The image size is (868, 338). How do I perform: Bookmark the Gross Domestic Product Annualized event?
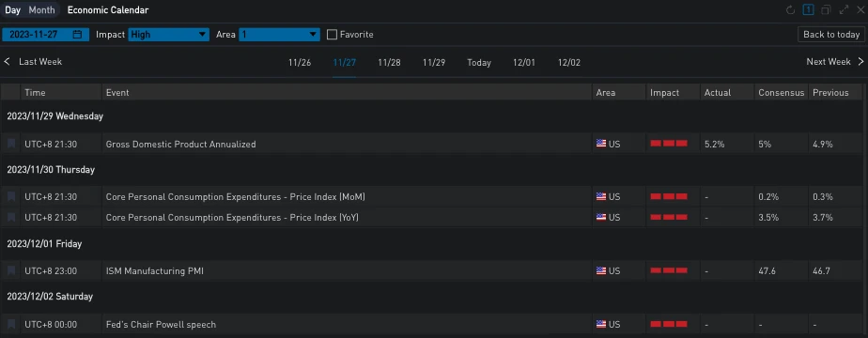[11, 144]
